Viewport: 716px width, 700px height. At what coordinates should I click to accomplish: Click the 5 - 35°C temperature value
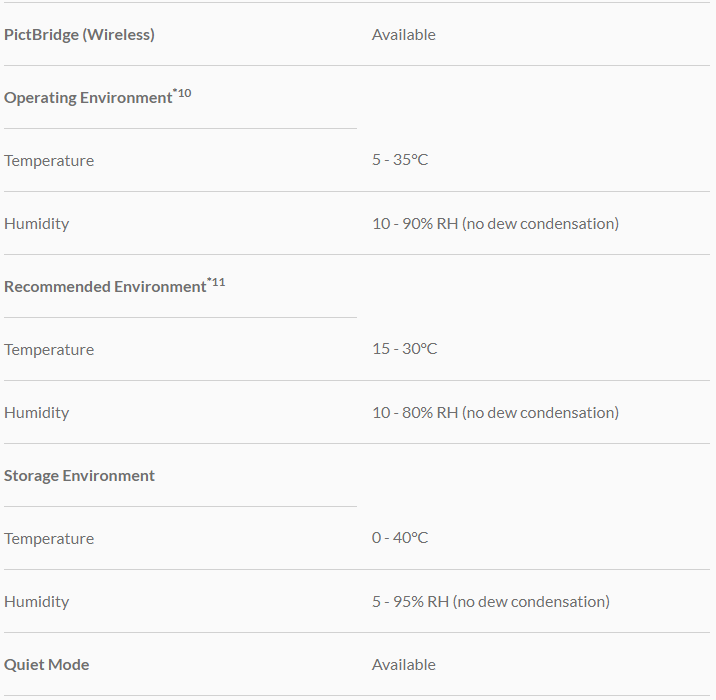[x=400, y=160]
